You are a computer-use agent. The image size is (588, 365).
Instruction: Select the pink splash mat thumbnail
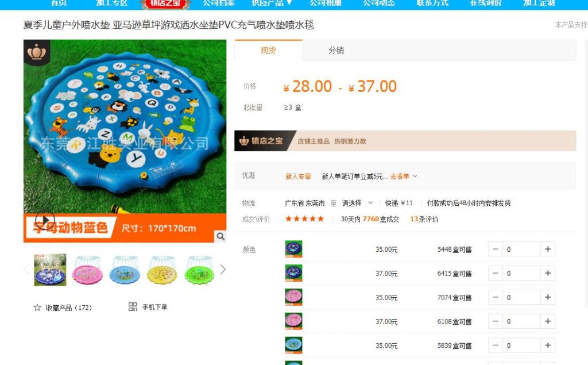(x=87, y=270)
